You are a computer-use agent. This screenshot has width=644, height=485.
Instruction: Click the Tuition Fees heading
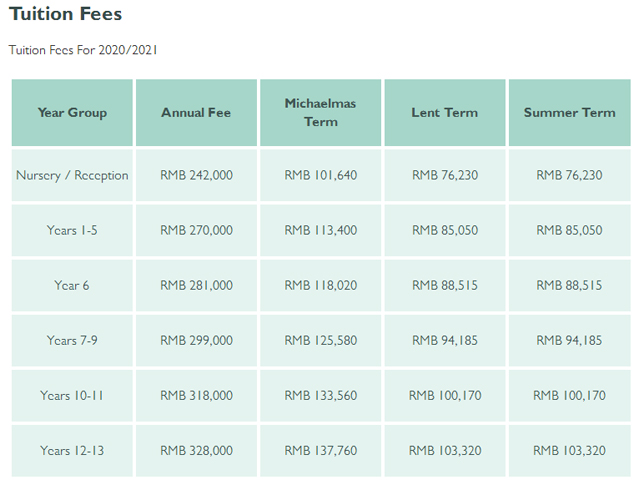pos(66,15)
